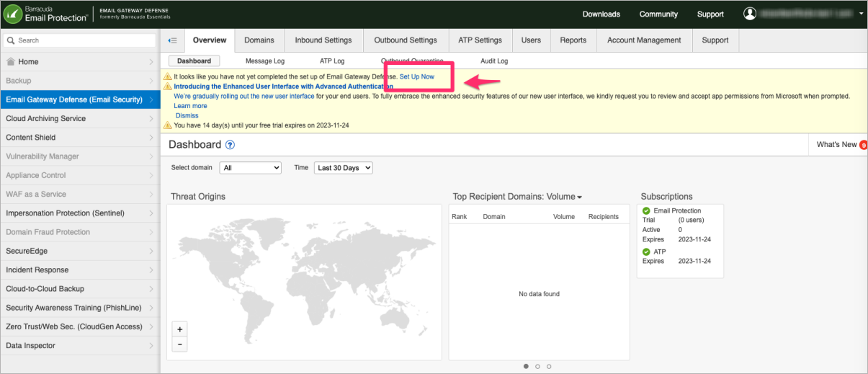This screenshot has height=374, width=868.
Task: Click the Home house icon in sidebar
Action: click(x=10, y=62)
